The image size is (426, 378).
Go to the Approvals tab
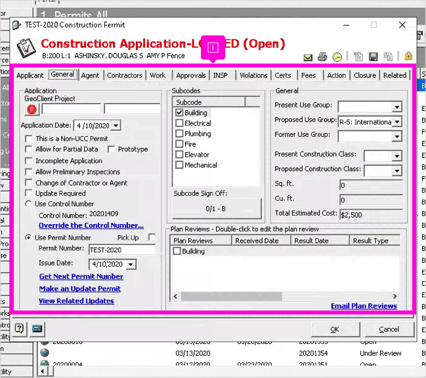(x=191, y=75)
